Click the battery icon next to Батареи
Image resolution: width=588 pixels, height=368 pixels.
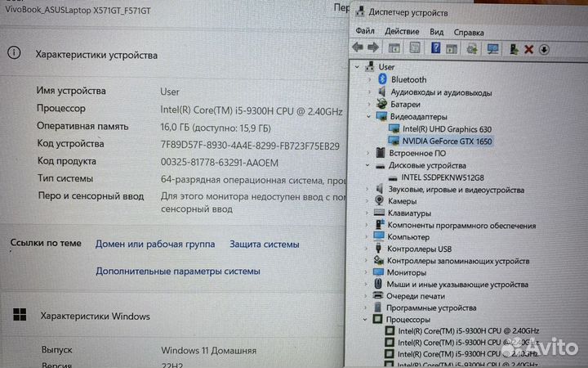(381, 104)
